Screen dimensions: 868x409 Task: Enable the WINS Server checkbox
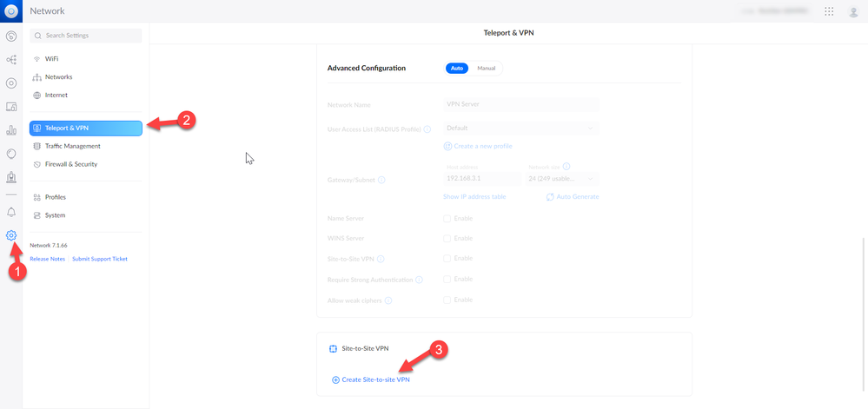447,238
